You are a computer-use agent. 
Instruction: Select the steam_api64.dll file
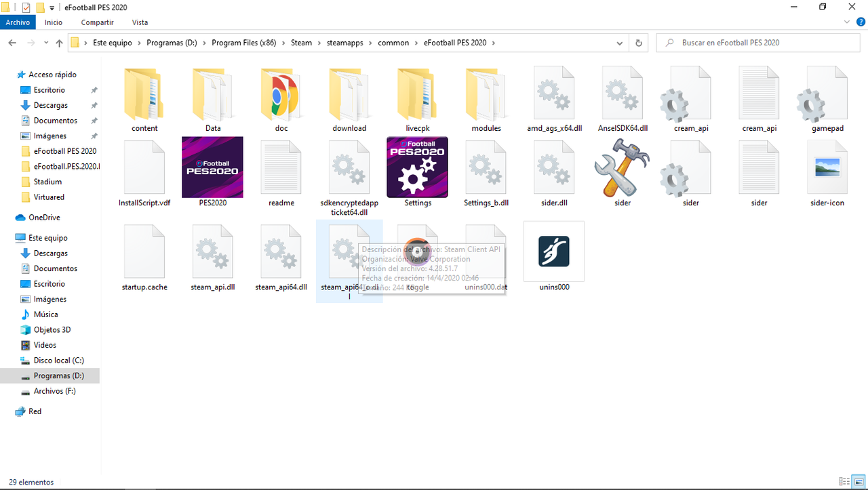tap(281, 258)
